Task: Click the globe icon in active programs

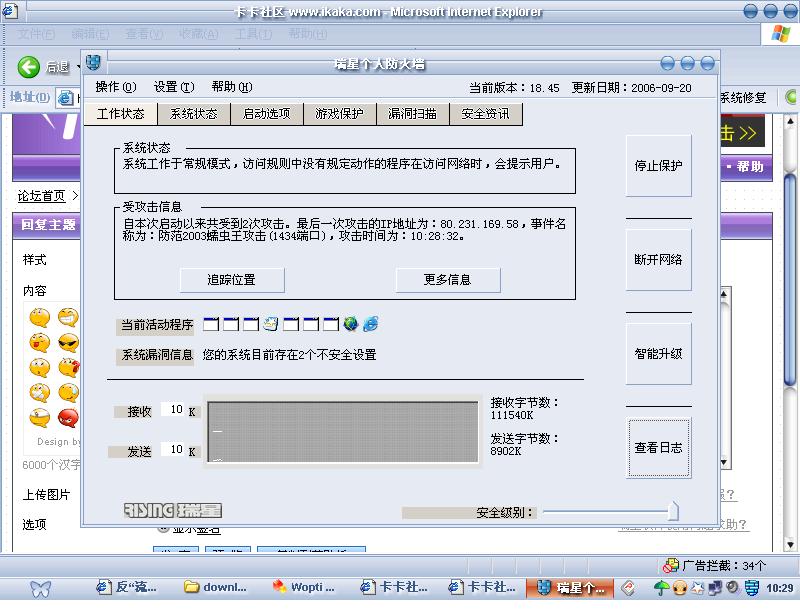Action: point(351,324)
